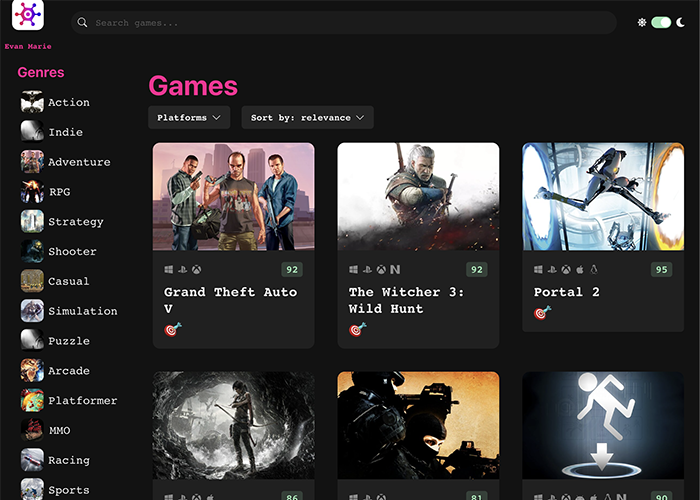Select the Indie genre
Viewport: 700px width, 500px height.
coord(66,132)
